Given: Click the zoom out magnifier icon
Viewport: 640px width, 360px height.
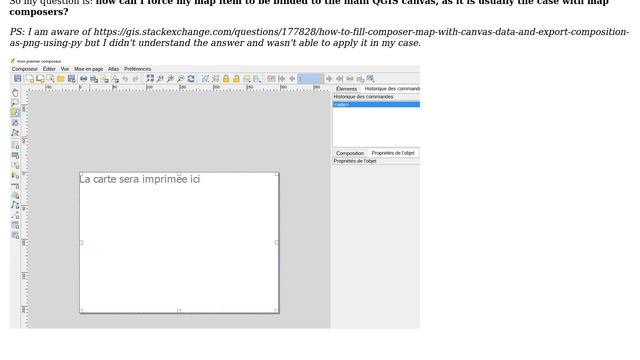Looking at the screenshot, I should [x=180, y=79].
